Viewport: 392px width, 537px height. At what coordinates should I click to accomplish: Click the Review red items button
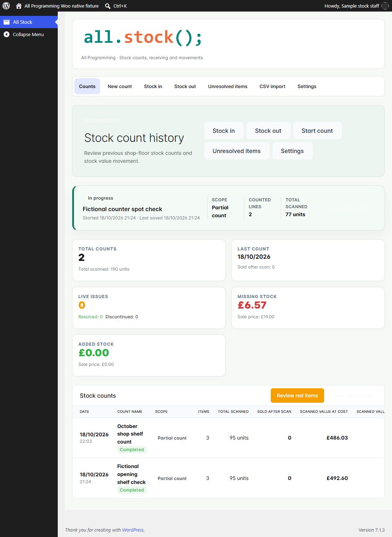click(297, 396)
